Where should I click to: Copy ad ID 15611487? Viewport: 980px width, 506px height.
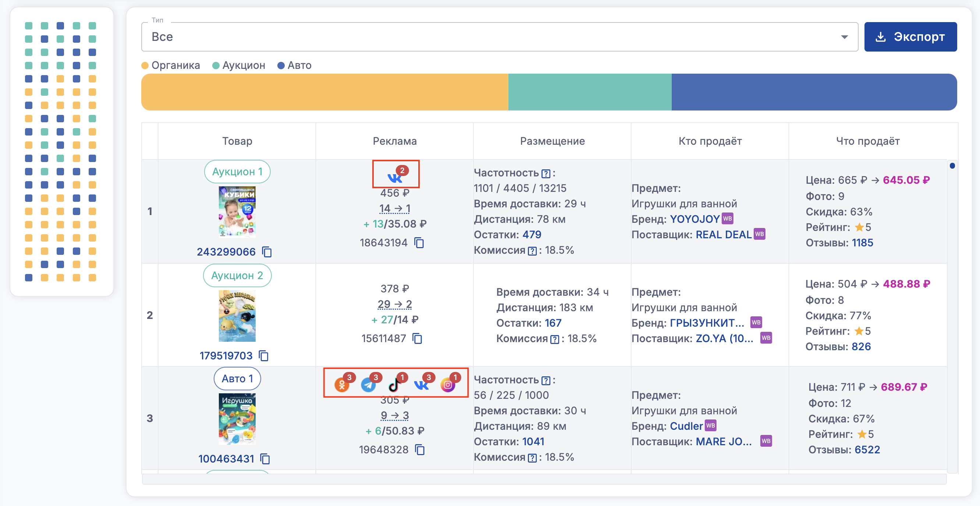tap(417, 338)
